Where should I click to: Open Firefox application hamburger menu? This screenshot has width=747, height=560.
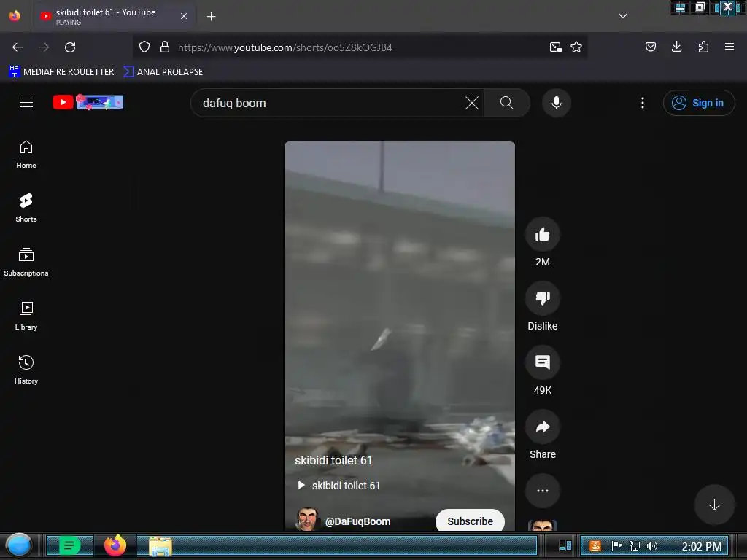[x=729, y=47]
